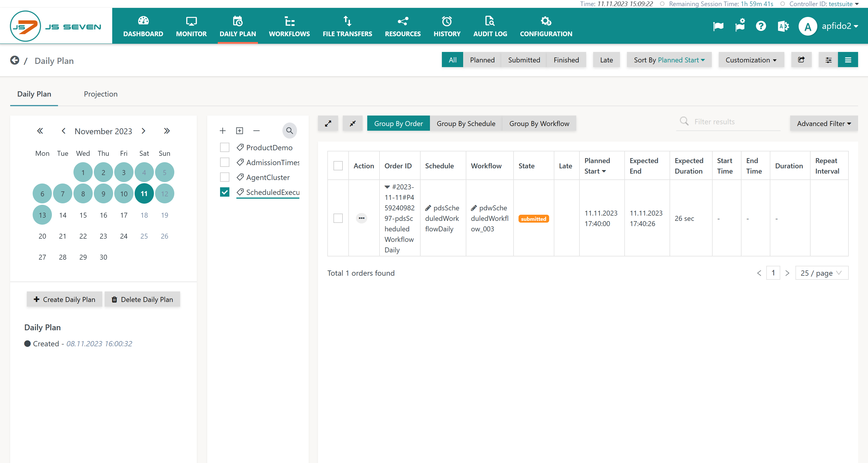Open action menu dots for order row
The image size is (868, 463).
pyautogui.click(x=361, y=218)
